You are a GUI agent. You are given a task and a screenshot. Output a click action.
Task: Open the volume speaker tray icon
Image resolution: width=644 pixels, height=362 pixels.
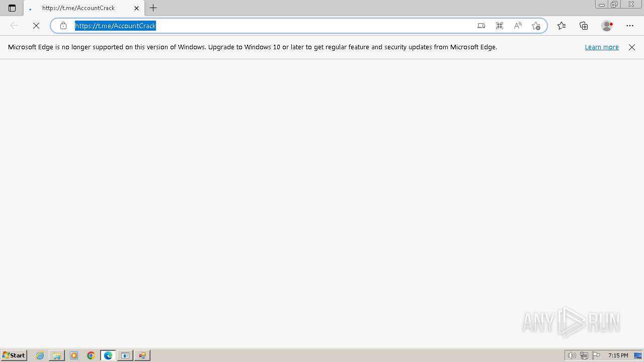coord(572,355)
